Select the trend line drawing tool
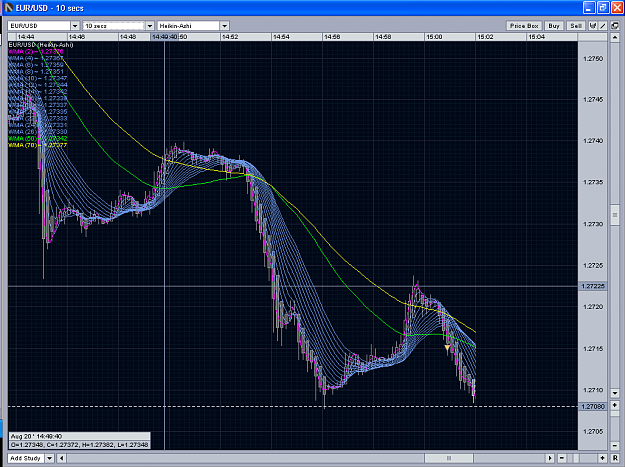The height and width of the screenshot is (467, 625). click(x=603, y=26)
